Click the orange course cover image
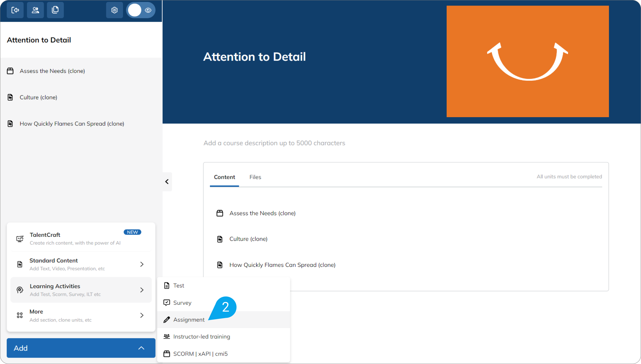 [x=527, y=61]
